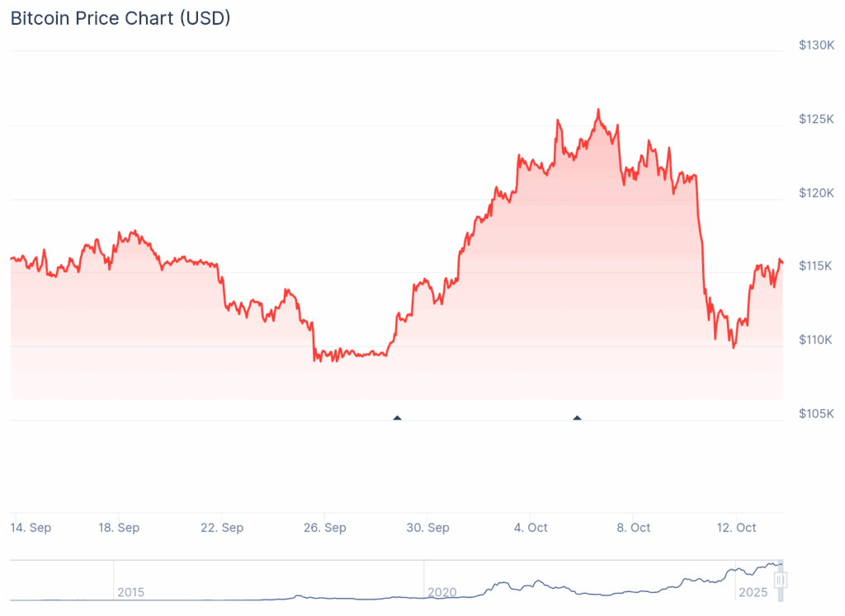
Task: Click the 30. Sep date axis label
Action: tap(427, 528)
